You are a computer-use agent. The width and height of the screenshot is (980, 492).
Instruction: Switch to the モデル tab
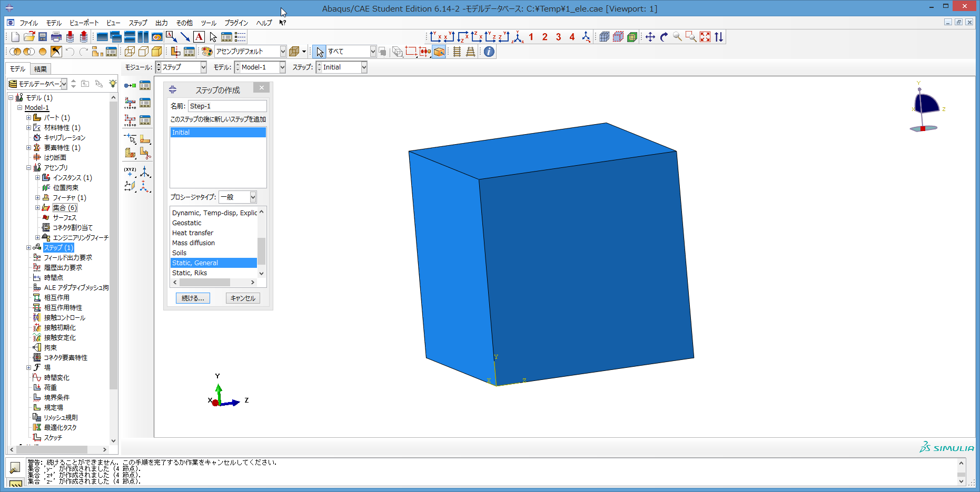point(17,69)
